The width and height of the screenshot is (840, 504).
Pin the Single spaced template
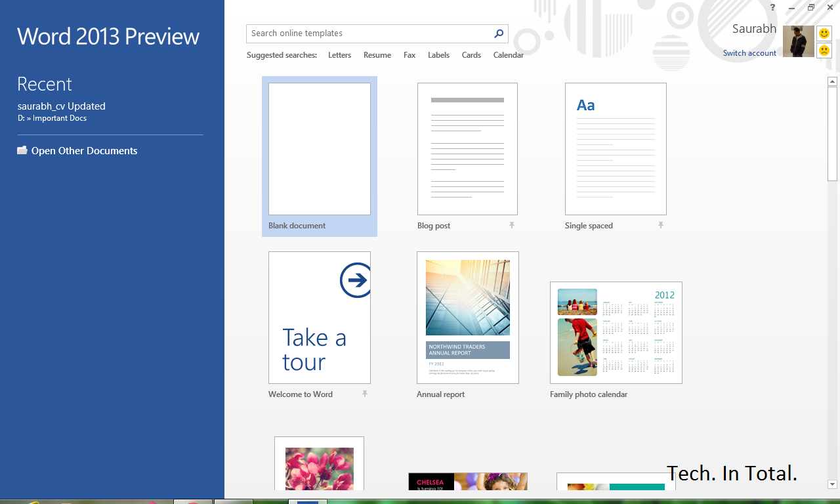[x=661, y=224]
